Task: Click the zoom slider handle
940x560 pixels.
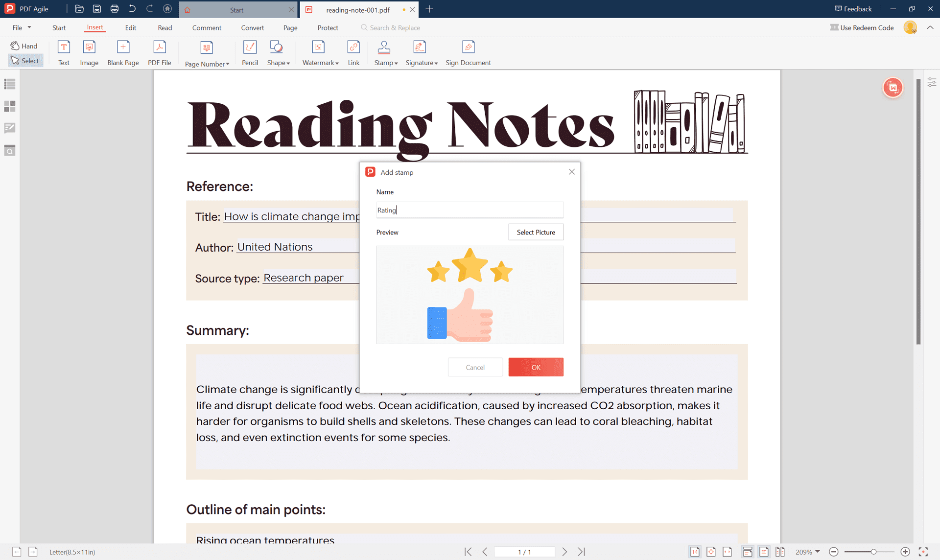Action: pos(873,552)
